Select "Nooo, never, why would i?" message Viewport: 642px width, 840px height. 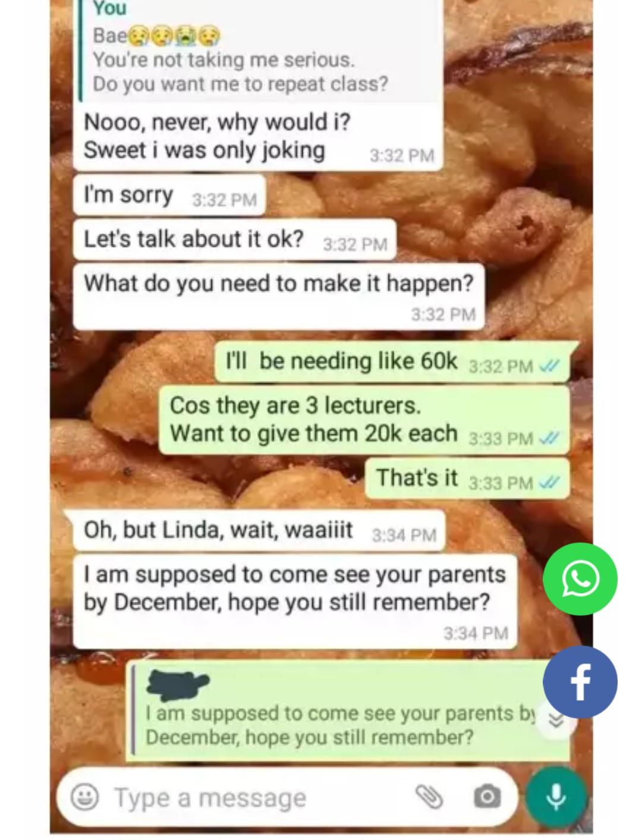coord(258,136)
